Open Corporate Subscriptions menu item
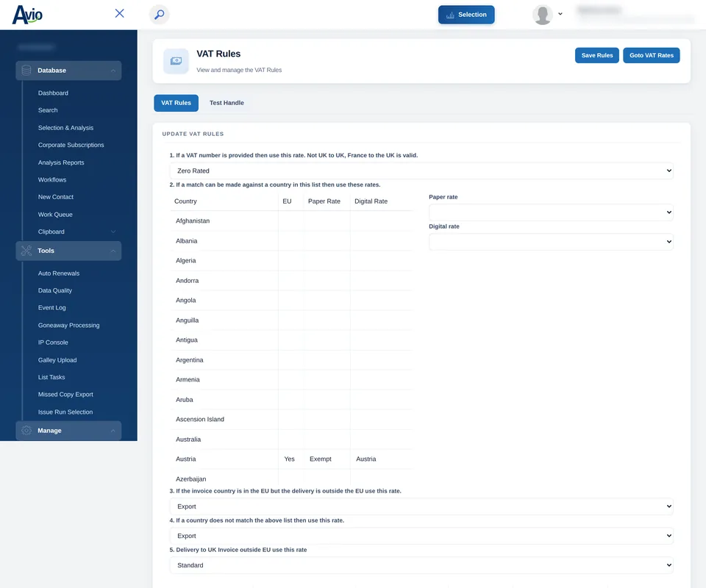Screen dimensions: 706x588 click(71, 145)
